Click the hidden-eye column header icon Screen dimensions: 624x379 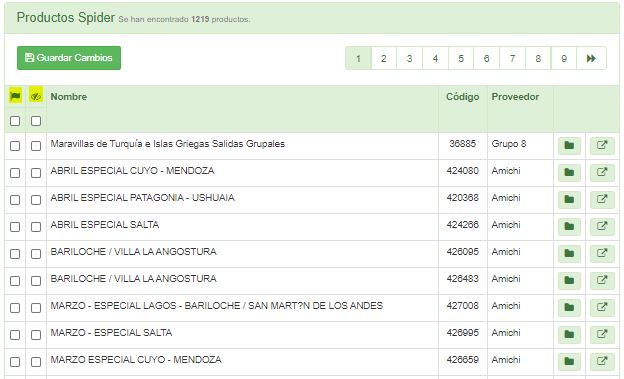click(36, 96)
